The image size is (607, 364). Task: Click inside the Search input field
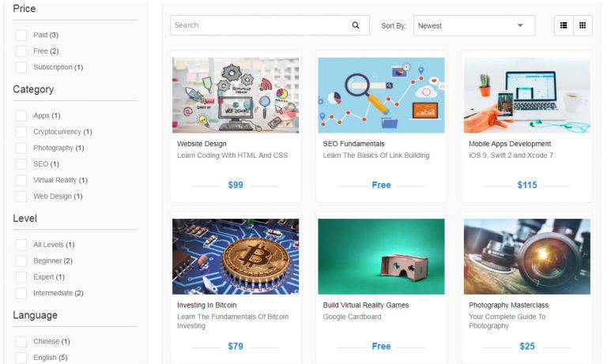pos(261,25)
